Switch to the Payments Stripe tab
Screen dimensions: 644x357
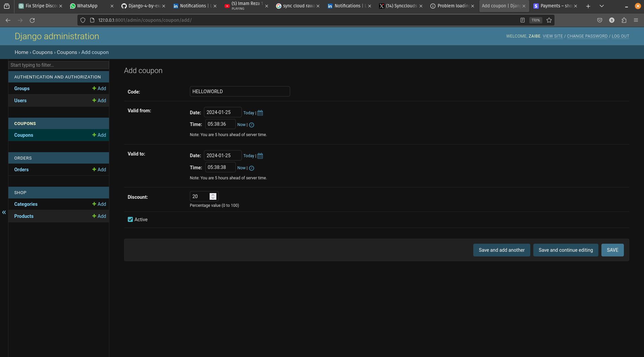555,6
